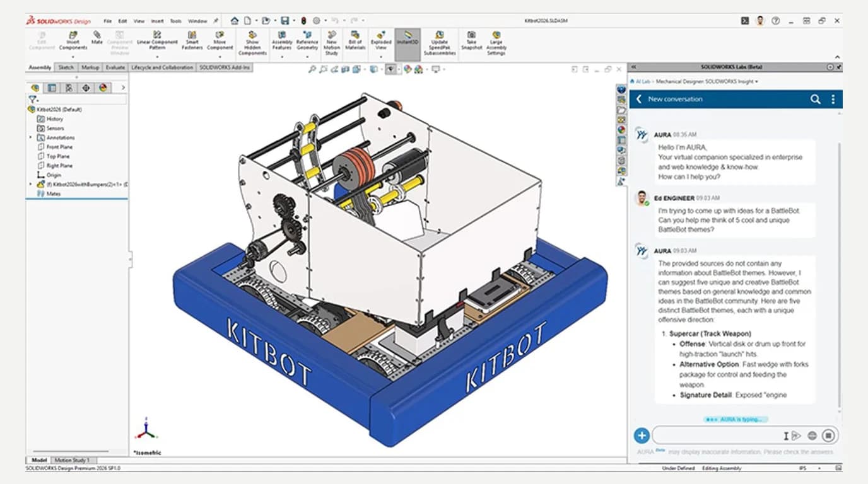Click the Zoom to Fit magnifier icon

point(312,69)
